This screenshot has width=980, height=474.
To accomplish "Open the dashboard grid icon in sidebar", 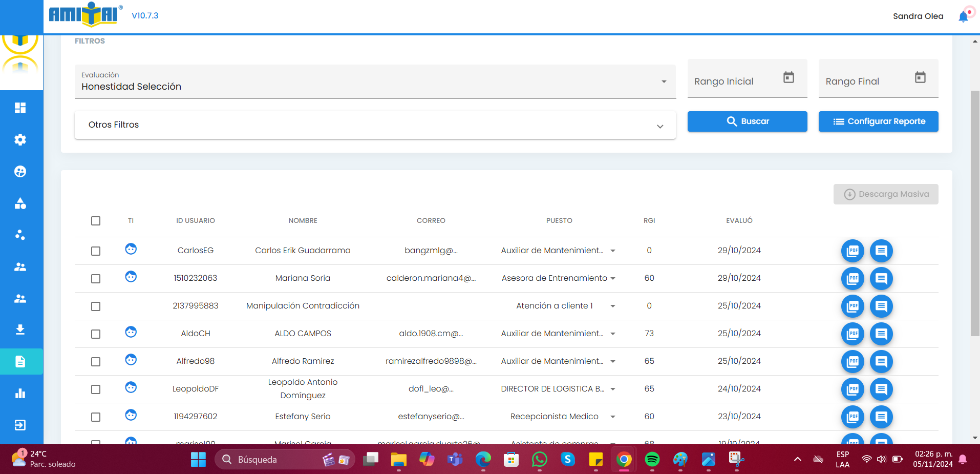I will (20, 108).
